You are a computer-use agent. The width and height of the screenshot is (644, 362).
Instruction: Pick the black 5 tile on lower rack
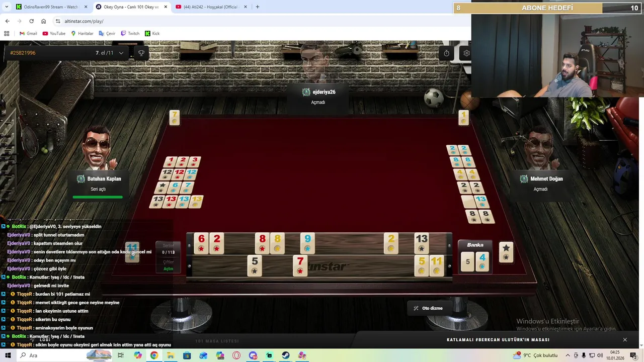[255, 265]
